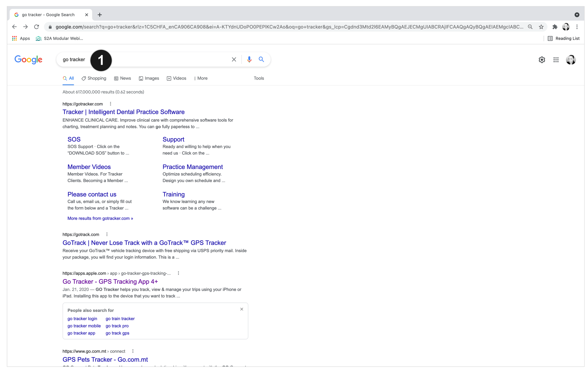Open the Chrome extensions puzzle icon
Image resolution: width=588 pixels, height=373 pixels.
[555, 27]
